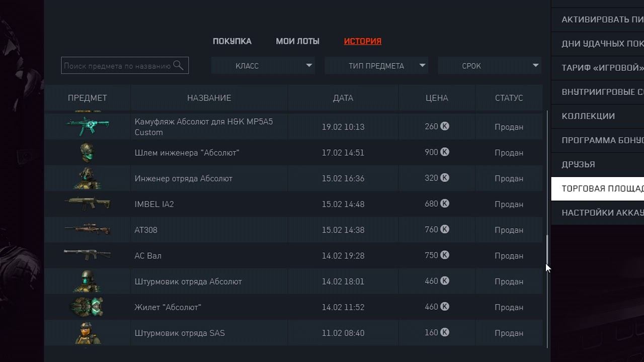Select the ИСТОРИЯ tab
The height and width of the screenshot is (362, 644).
click(x=362, y=41)
